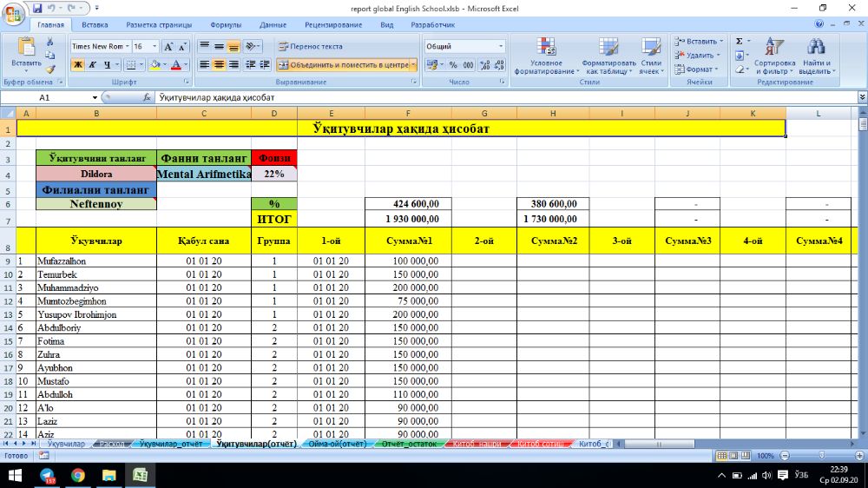Apply percent style with the % icon
868x488 pixels.
pos(453,65)
